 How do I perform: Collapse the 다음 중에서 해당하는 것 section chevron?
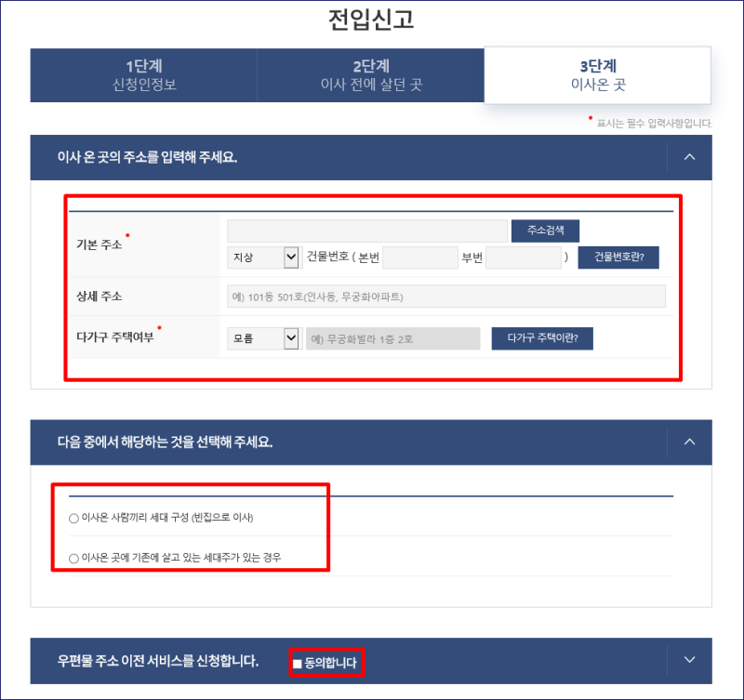coord(689,442)
